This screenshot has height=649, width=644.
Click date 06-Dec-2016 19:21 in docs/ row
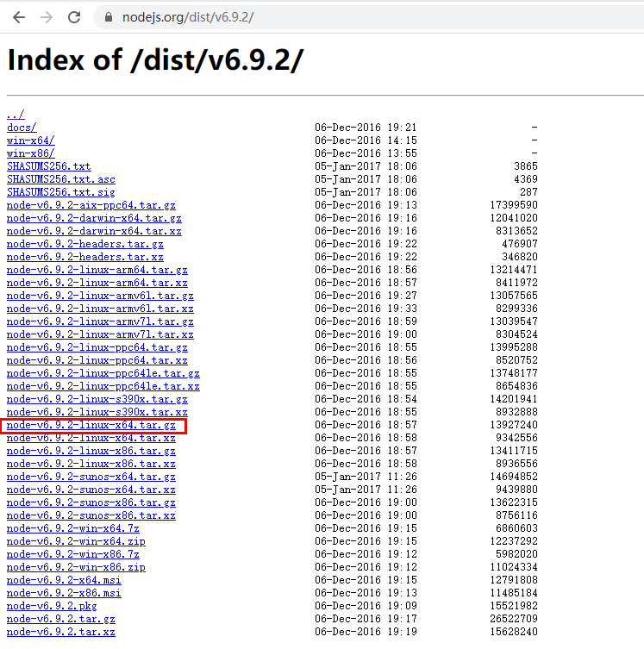pyautogui.click(x=366, y=128)
